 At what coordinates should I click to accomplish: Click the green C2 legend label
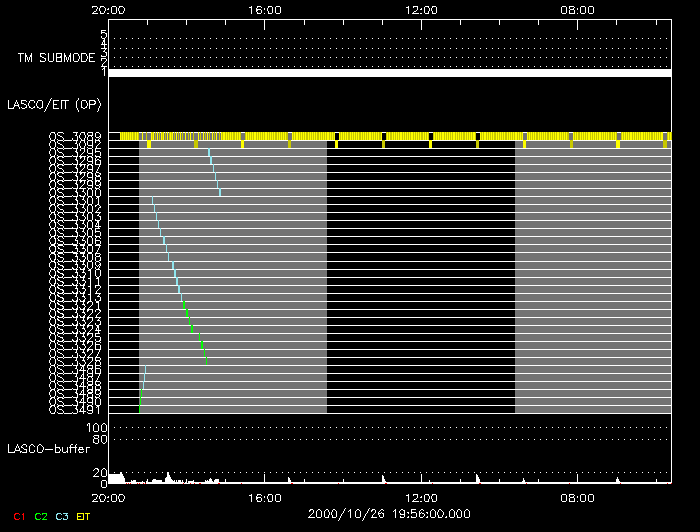[x=40, y=516]
